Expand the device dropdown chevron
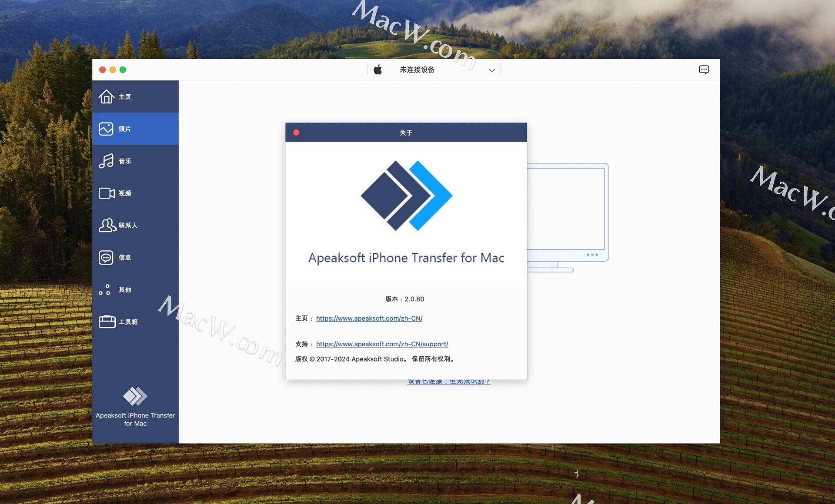The width and height of the screenshot is (835, 504). pos(492,70)
